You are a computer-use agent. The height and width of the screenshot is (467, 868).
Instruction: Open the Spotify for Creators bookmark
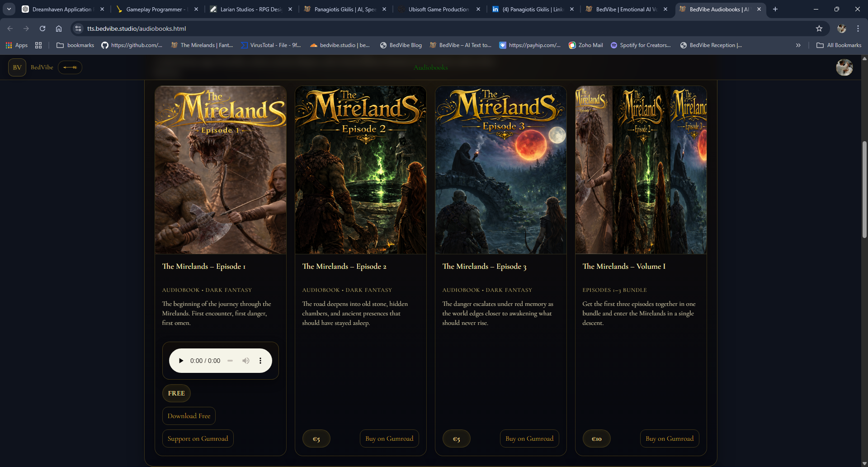[641, 45]
